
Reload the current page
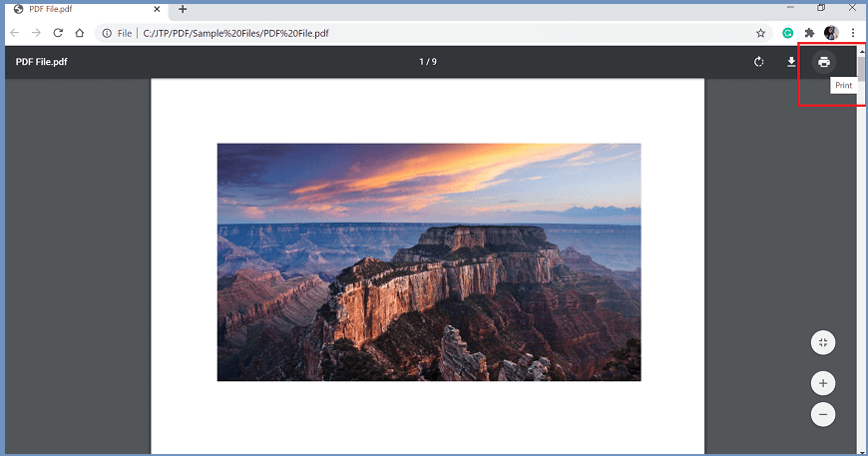pyautogui.click(x=58, y=33)
